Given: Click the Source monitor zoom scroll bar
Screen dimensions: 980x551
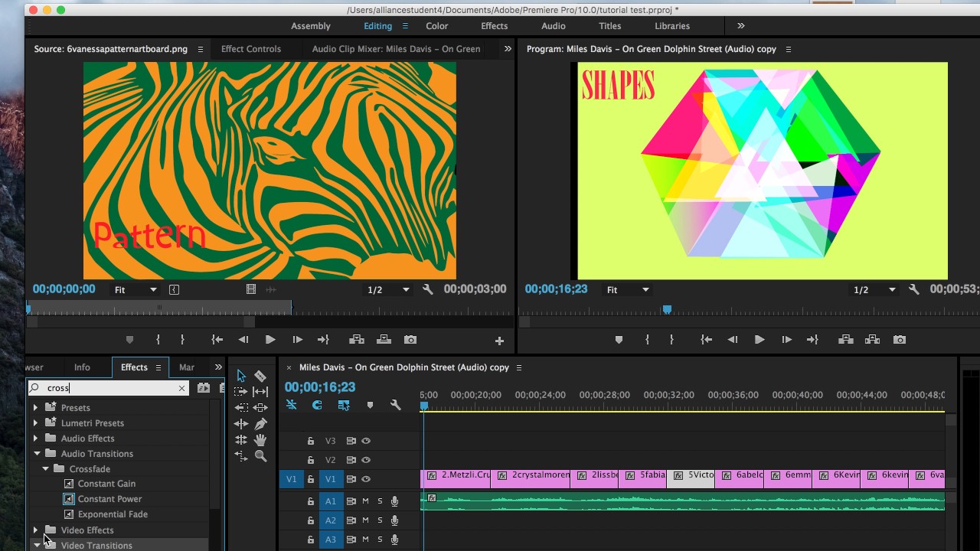Looking at the screenshot, I should [x=141, y=322].
